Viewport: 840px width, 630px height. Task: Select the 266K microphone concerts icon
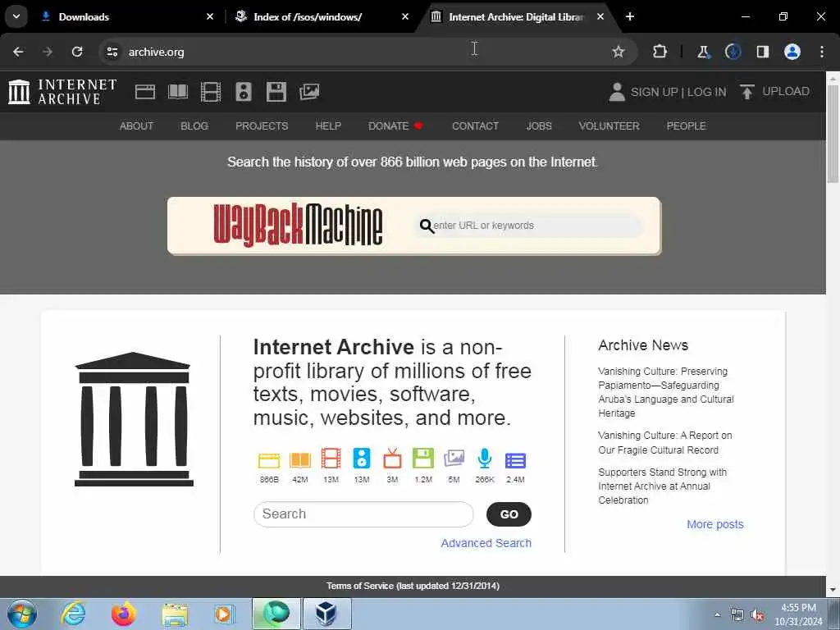click(x=484, y=459)
